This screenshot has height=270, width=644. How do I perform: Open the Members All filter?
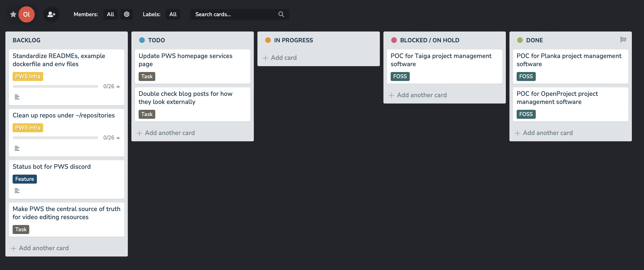pyautogui.click(x=110, y=14)
